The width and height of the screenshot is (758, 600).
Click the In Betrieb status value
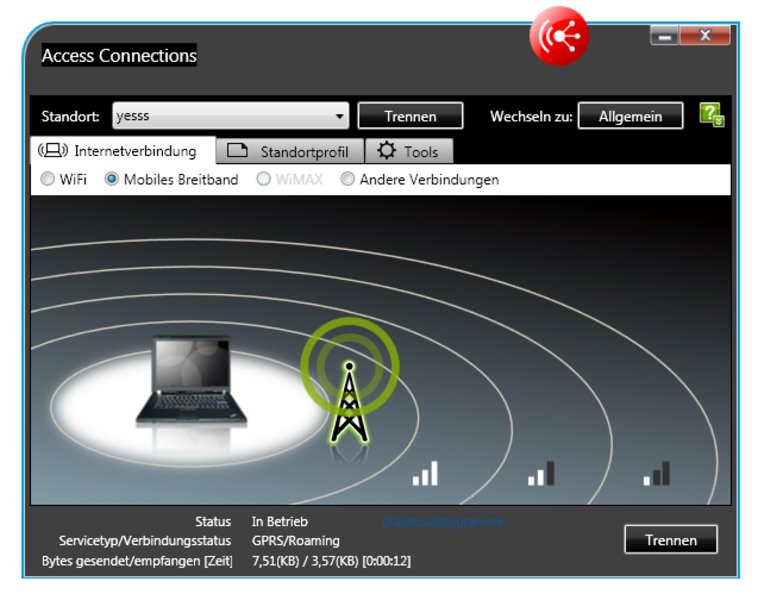pyautogui.click(x=279, y=522)
